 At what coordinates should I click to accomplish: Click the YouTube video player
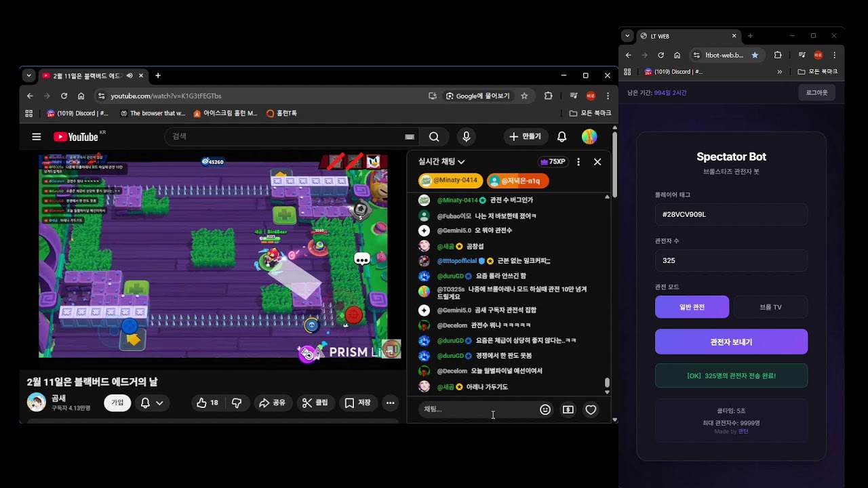(x=213, y=256)
